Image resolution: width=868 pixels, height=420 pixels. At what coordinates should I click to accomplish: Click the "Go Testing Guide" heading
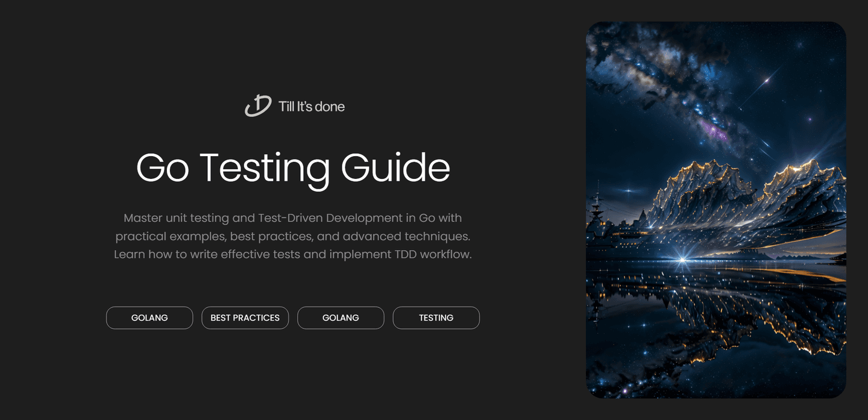293,168
